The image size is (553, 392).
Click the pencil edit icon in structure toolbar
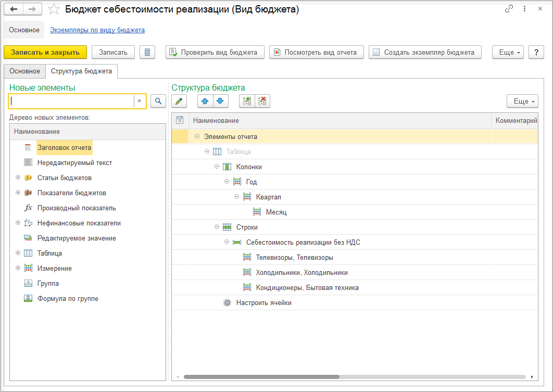click(x=179, y=102)
